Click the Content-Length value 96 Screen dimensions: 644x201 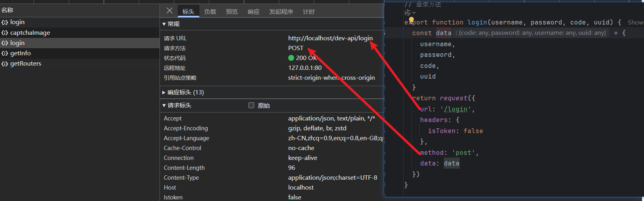tap(291, 167)
